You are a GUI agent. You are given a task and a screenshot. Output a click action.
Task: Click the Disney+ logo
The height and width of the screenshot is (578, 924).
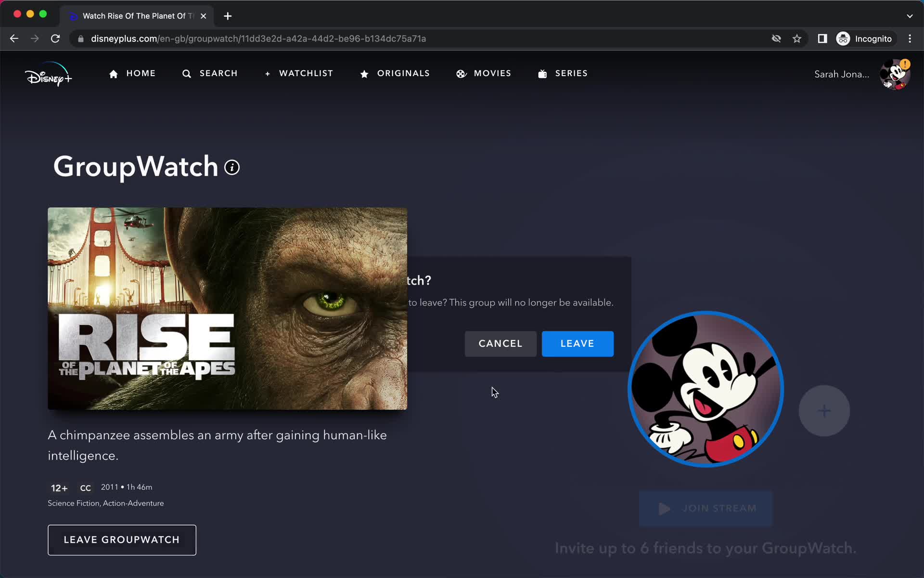pos(48,74)
